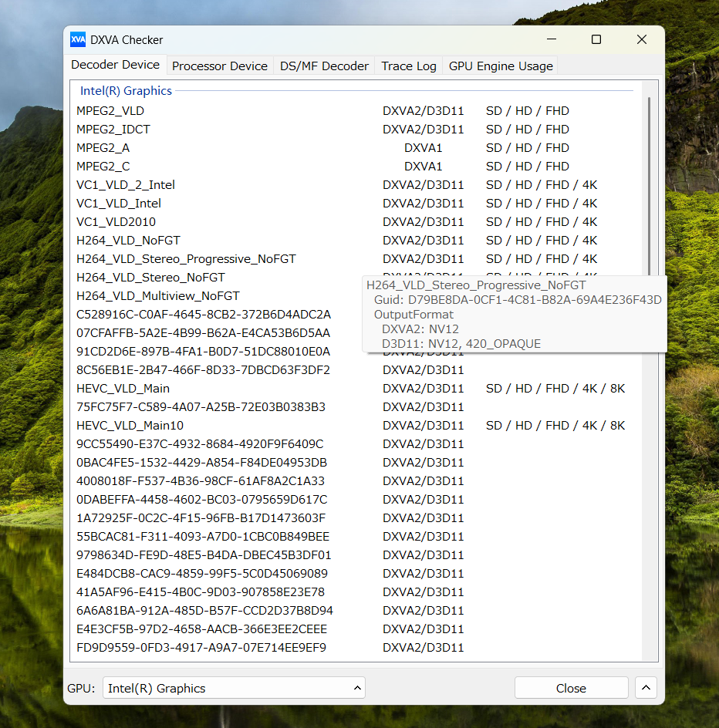
Task: Click the Close button
Action: click(572, 688)
